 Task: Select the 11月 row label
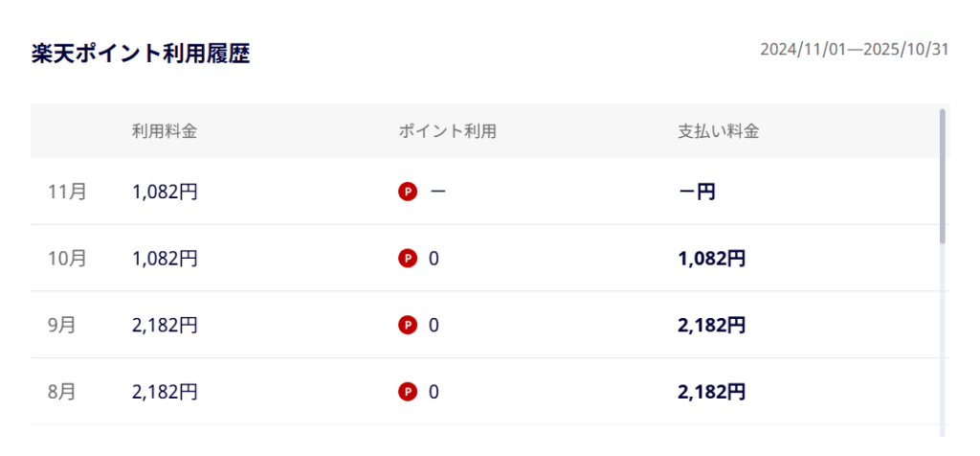pos(67,192)
